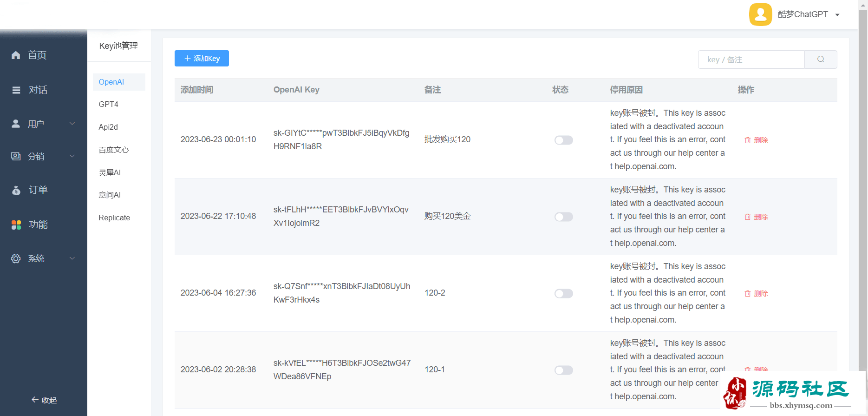868x416 pixels.
Task: Open the 首页 home icon in sidebar
Action: 16,55
